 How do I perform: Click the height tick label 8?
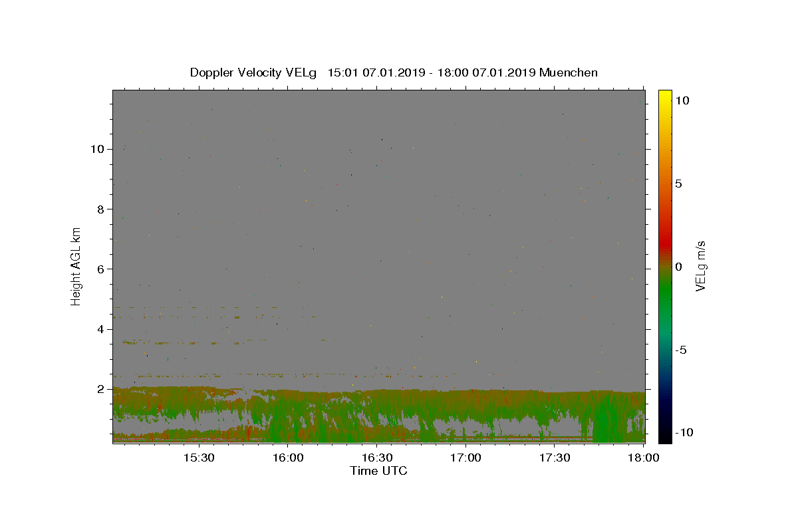[101, 209]
